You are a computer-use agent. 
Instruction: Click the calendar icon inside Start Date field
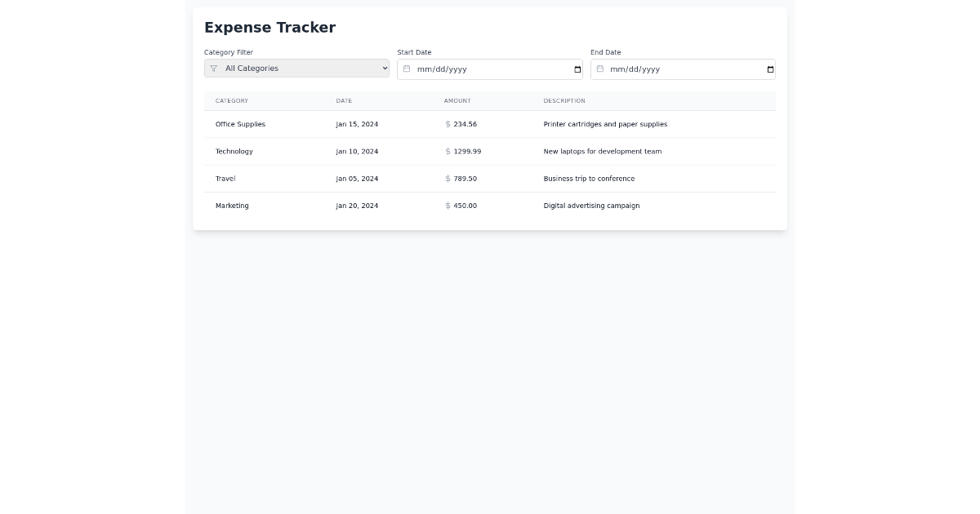pos(407,69)
